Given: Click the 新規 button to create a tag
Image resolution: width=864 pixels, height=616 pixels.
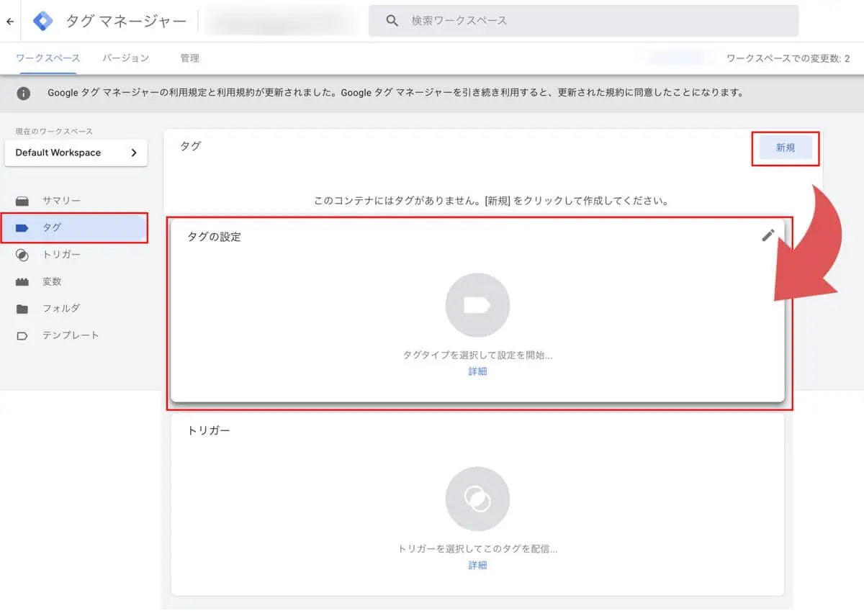Looking at the screenshot, I should (x=786, y=148).
